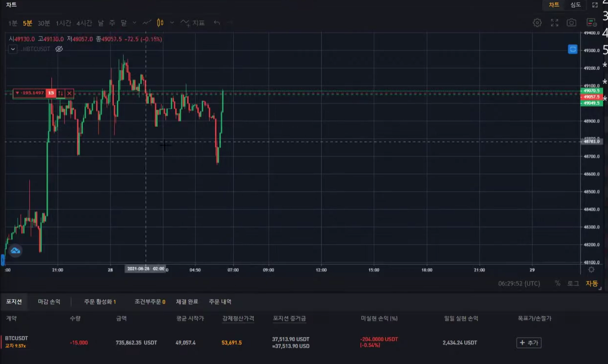The width and height of the screenshot is (608, 364).
Task: Click the 48763.0 crosshair price label
Action: (592, 142)
